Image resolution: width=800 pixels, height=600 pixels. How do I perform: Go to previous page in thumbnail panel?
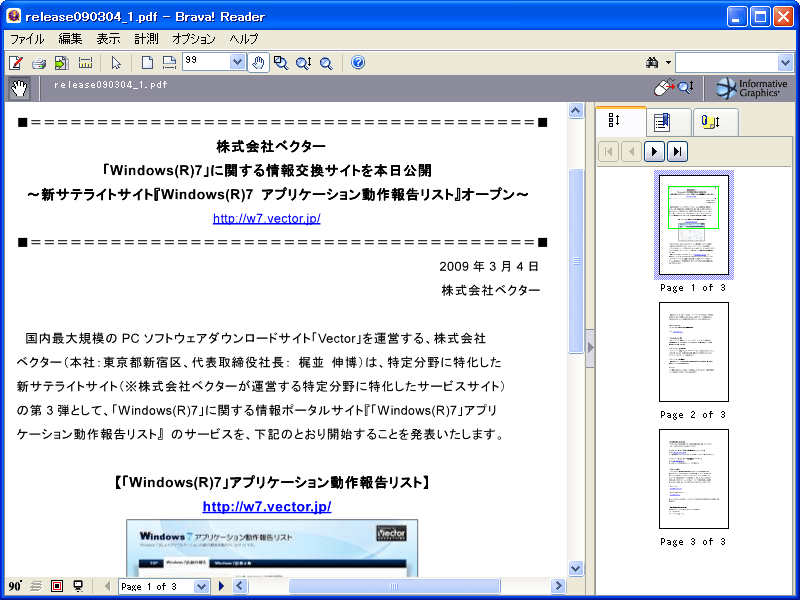[x=631, y=152]
